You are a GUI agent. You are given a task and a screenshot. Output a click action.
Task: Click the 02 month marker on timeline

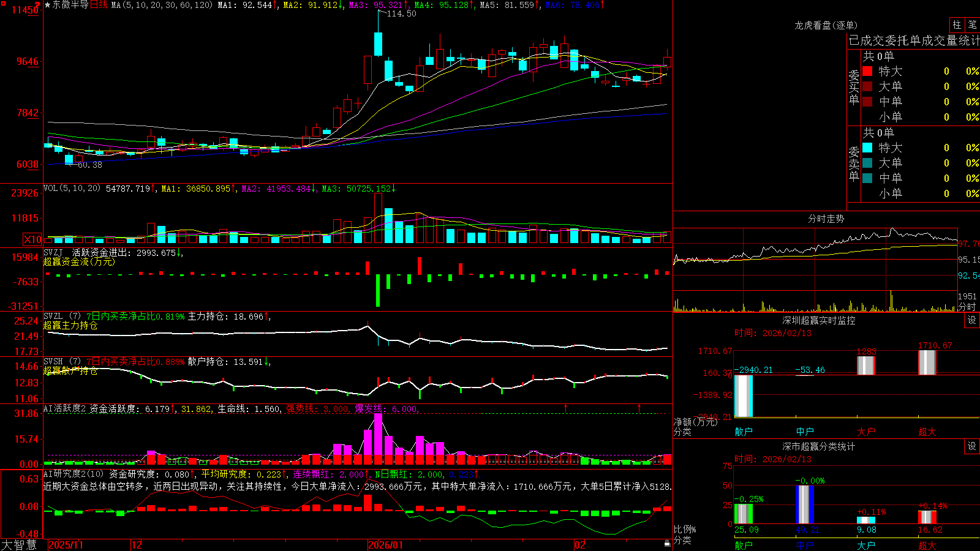pos(579,545)
